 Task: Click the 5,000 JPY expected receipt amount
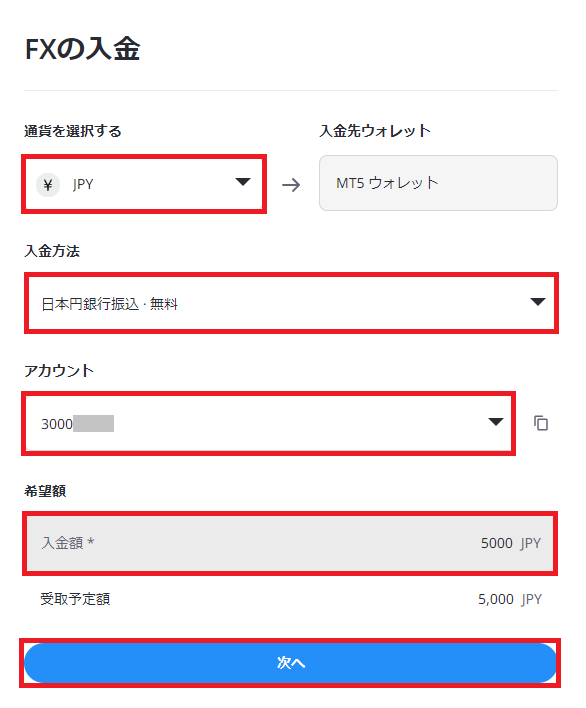point(510,599)
